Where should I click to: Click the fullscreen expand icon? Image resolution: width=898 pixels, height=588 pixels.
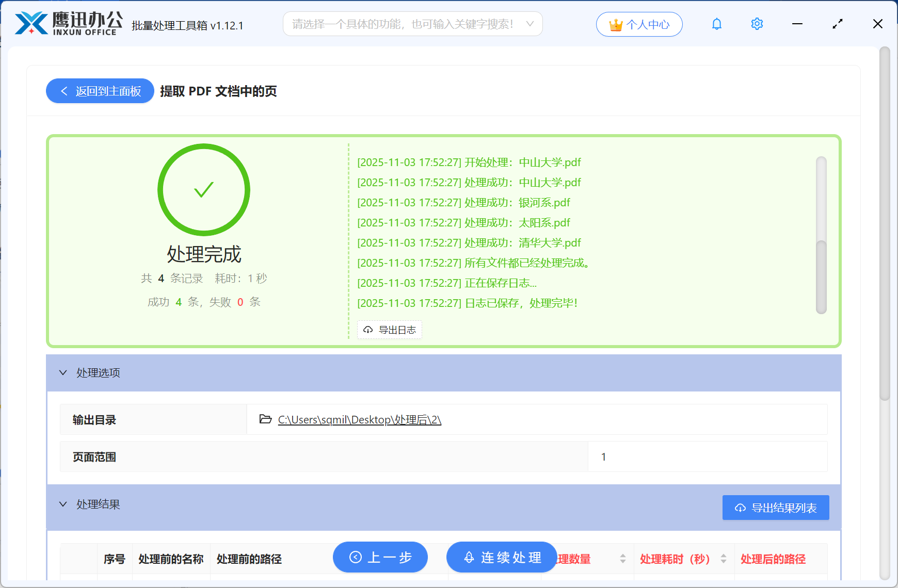[838, 23]
